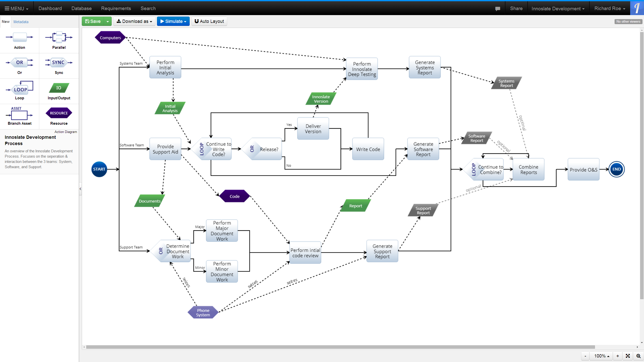Image resolution: width=644 pixels, height=362 pixels.
Task: Open the Download as dropdown menu
Action: 135,21
